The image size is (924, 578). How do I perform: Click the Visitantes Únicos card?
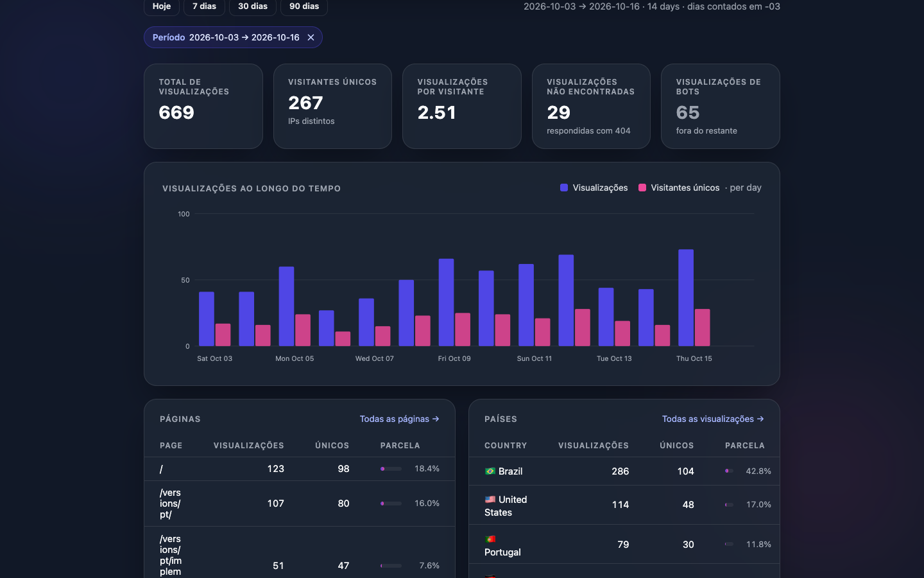click(332, 106)
